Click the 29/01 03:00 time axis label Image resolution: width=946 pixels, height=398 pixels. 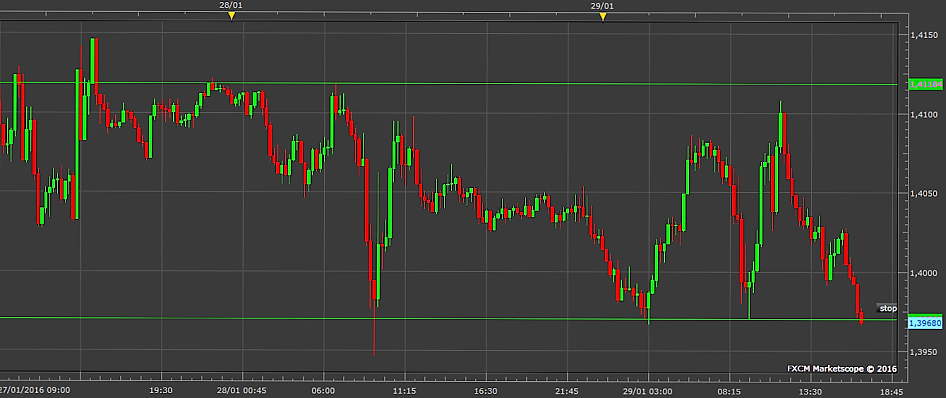(649, 391)
